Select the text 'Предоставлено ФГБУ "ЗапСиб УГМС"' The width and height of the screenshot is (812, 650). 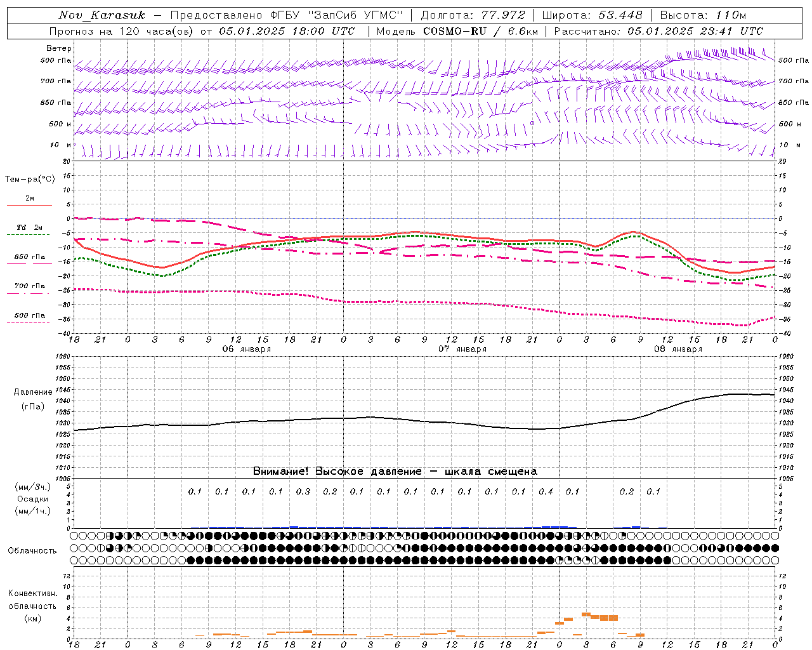pos(287,15)
